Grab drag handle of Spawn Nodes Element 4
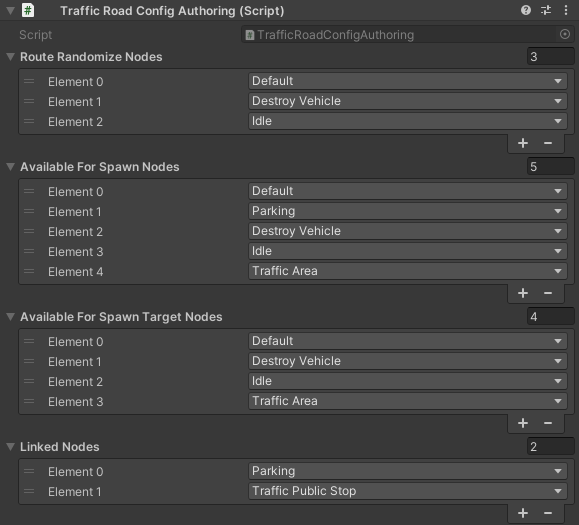Image resolution: width=579 pixels, height=525 pixels. tap(29, 271)
